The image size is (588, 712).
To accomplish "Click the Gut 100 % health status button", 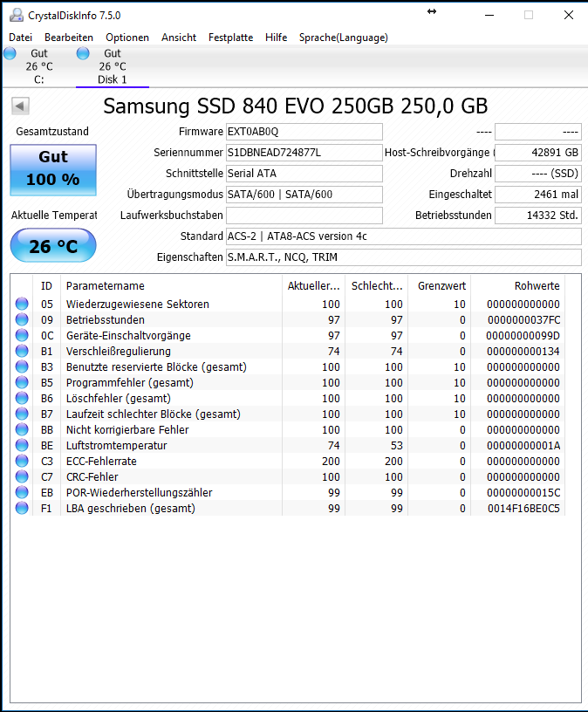I will [53, 170].
